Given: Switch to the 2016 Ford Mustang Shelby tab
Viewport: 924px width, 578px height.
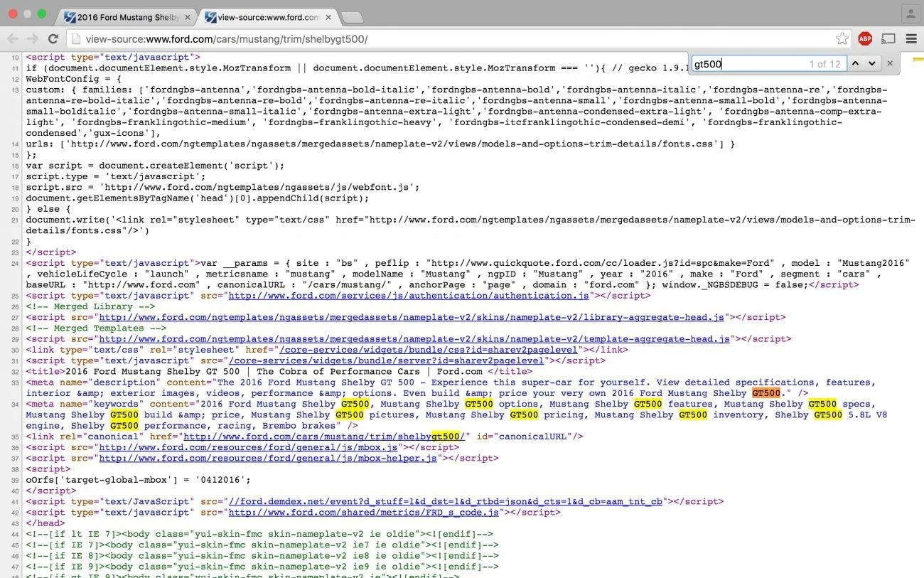Looking at the screenshot, I should click(127, 17).
